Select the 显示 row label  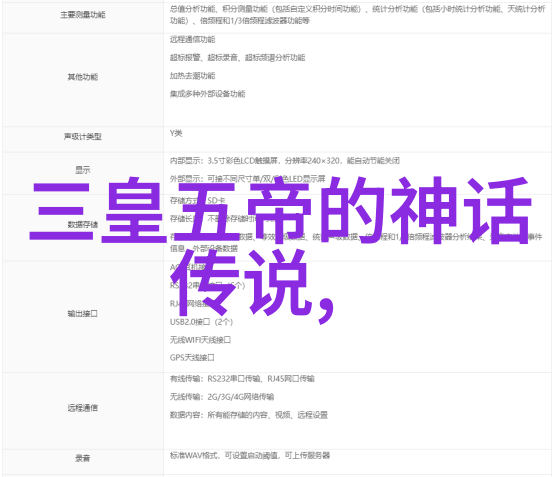[83, 170]
